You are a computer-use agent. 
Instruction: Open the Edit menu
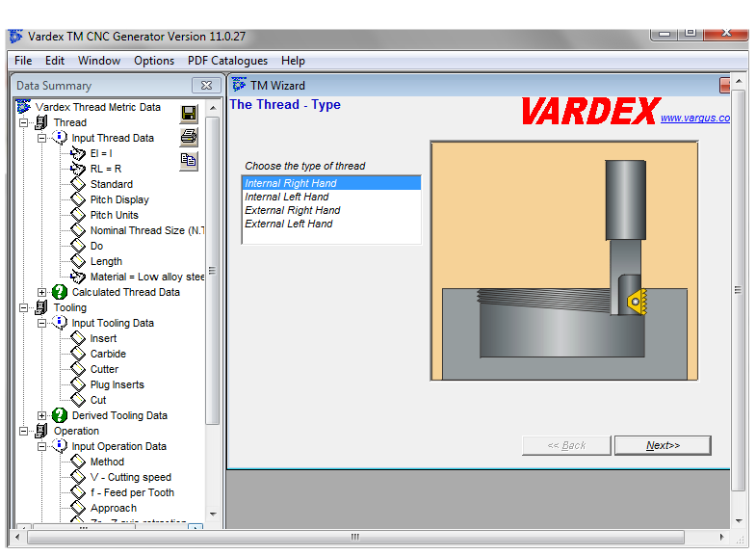coord(55,61)
